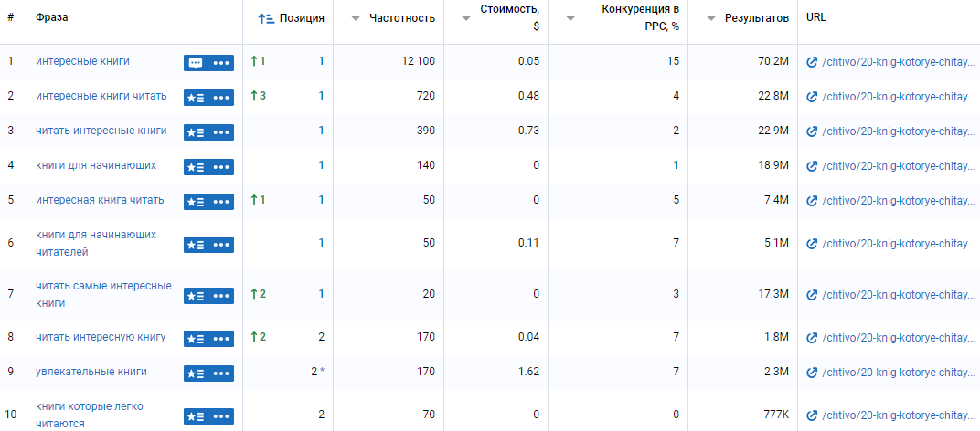Add 'читать интересные книги' to the favorites list
The height and width of the screenshot is (431, 980).
click(x=196, y=132)
